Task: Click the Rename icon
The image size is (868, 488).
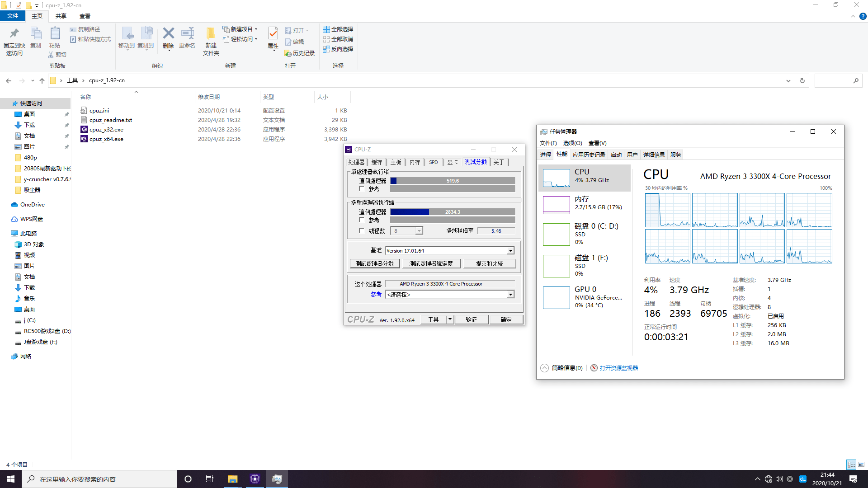Action: point(187,33)
